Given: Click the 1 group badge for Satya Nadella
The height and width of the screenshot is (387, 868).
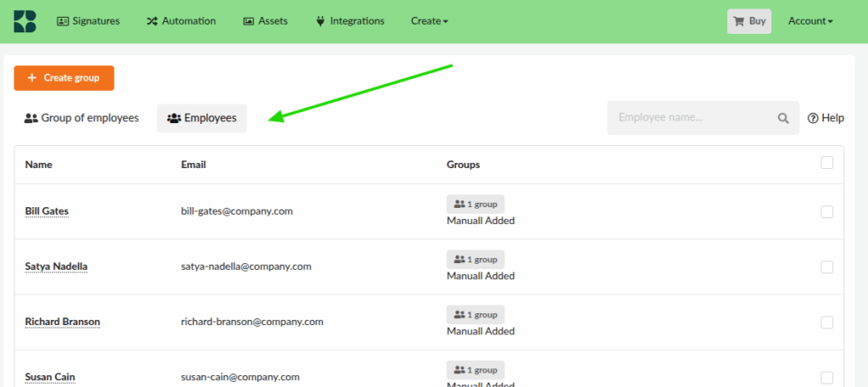Looking at the screenshot, I should 476,259.
